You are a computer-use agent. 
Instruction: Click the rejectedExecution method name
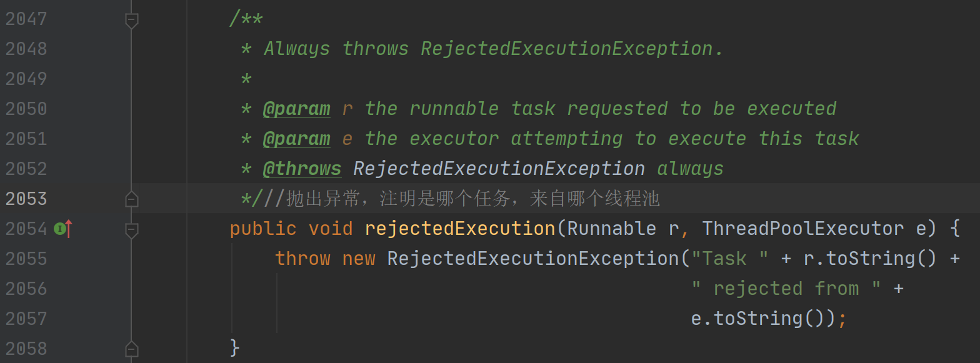(x=460, y=229)
